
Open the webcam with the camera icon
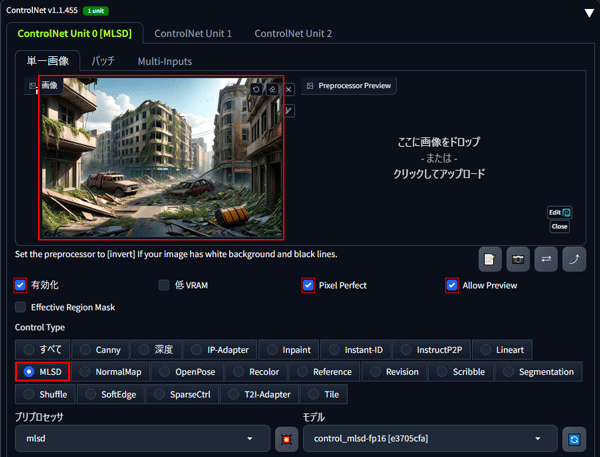(518, 260)
